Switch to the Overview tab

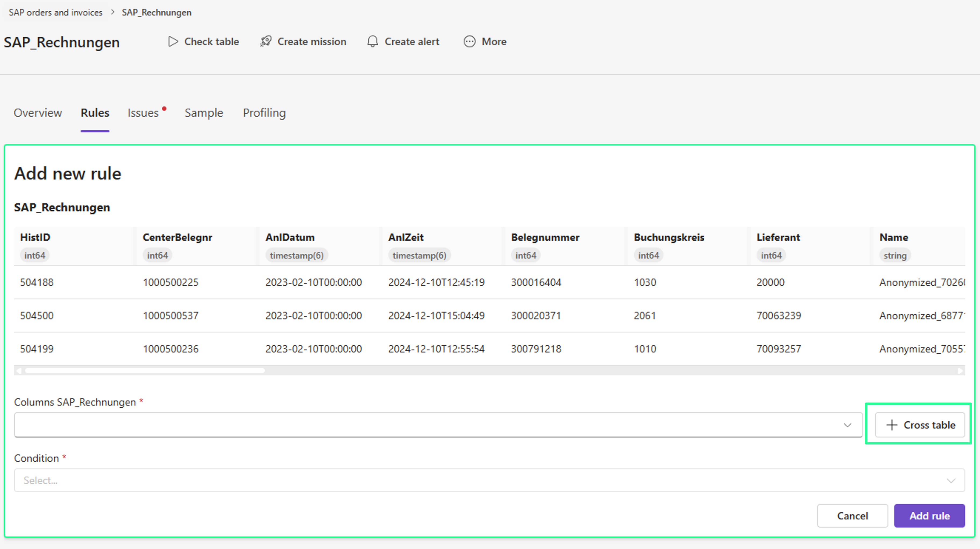pyautogui.click(x=38, y=113)
